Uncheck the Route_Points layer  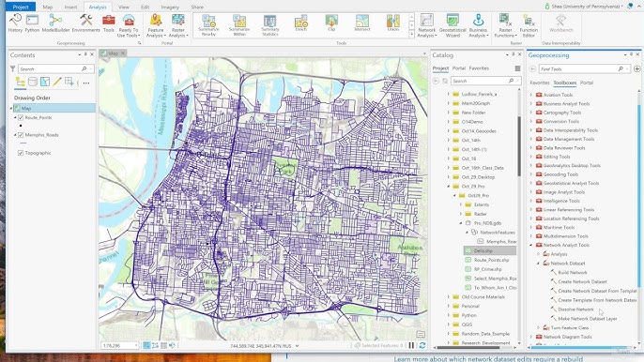(x=21, y=118)
